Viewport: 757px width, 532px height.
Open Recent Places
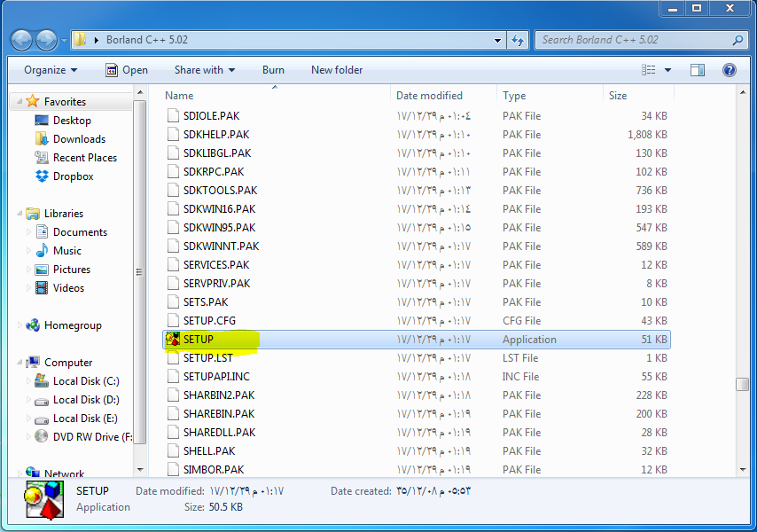point(85,158)
